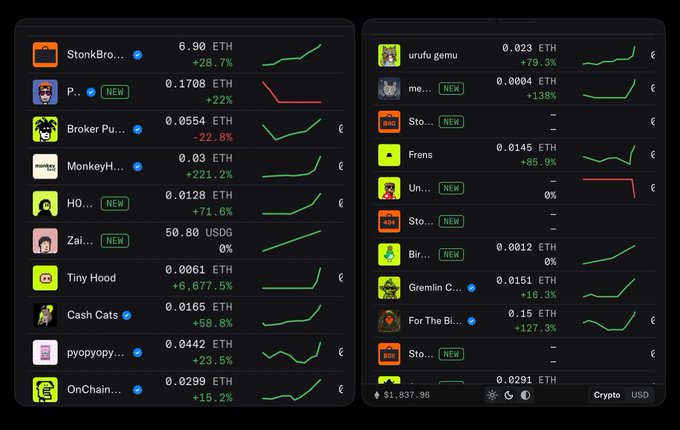Click the +79.3% urufu gemu change
Viewport: 680px width, 430px height.
coord(538,62)
